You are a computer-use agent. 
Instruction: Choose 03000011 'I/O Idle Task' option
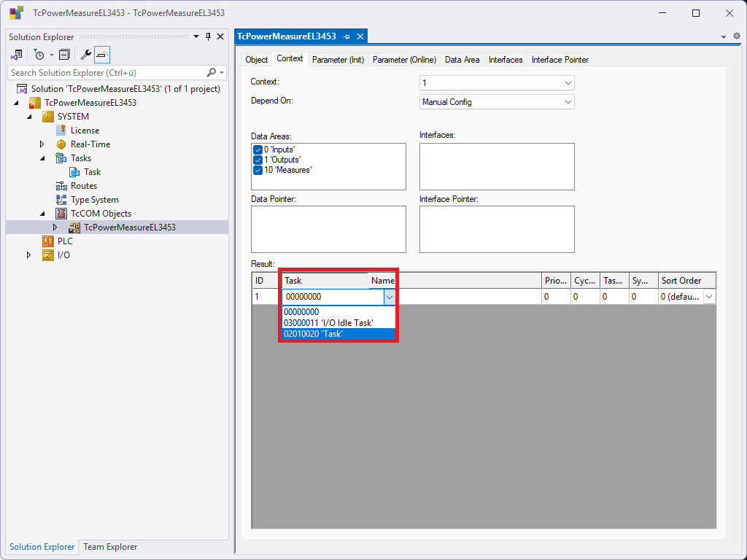(328, 323)
